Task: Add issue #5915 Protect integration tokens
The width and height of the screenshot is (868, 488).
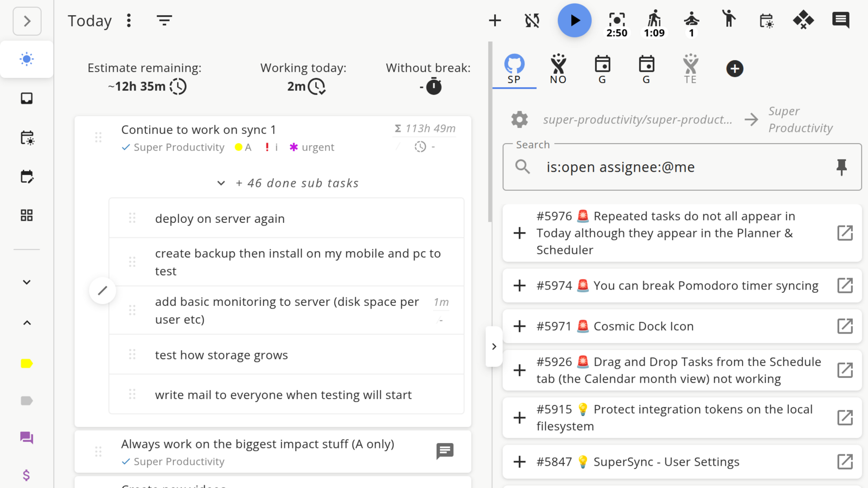Action: 520,418
